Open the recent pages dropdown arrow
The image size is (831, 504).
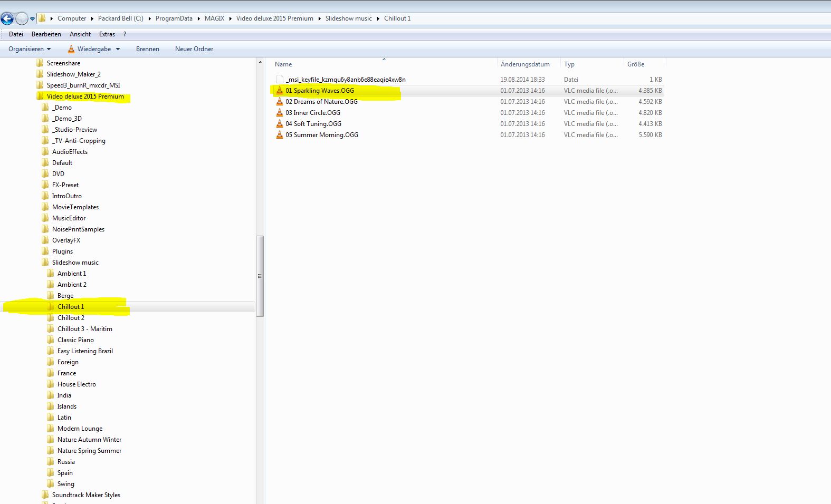coord(32,19)
